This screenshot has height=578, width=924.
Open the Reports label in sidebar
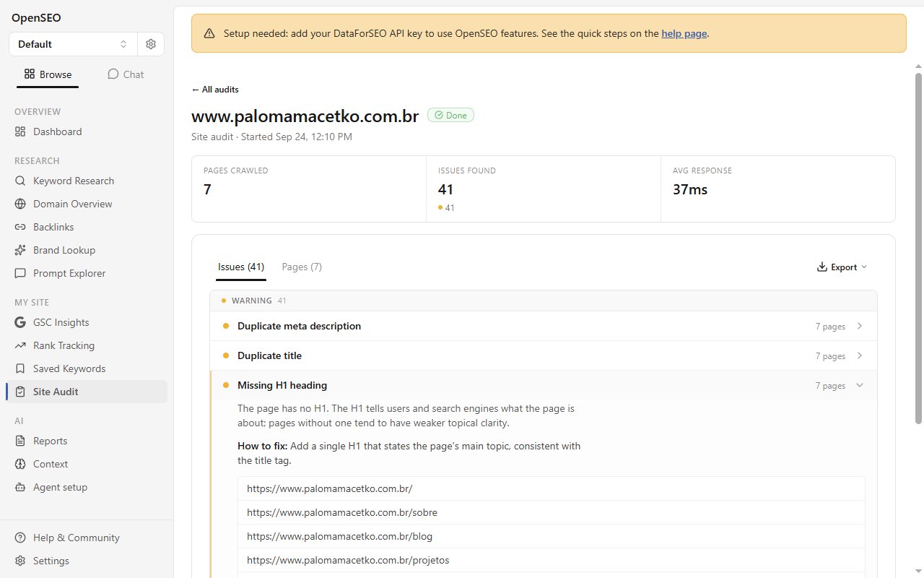[x=50, y=441]
